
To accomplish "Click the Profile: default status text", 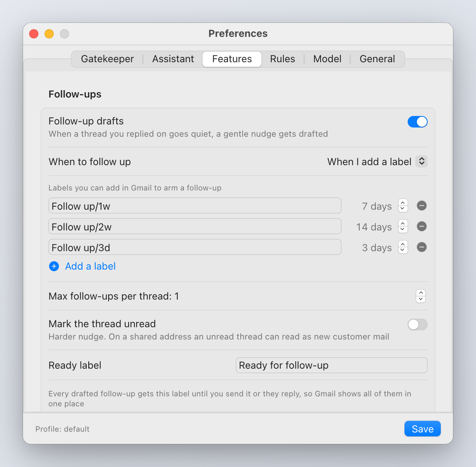I will click(63, 429).
